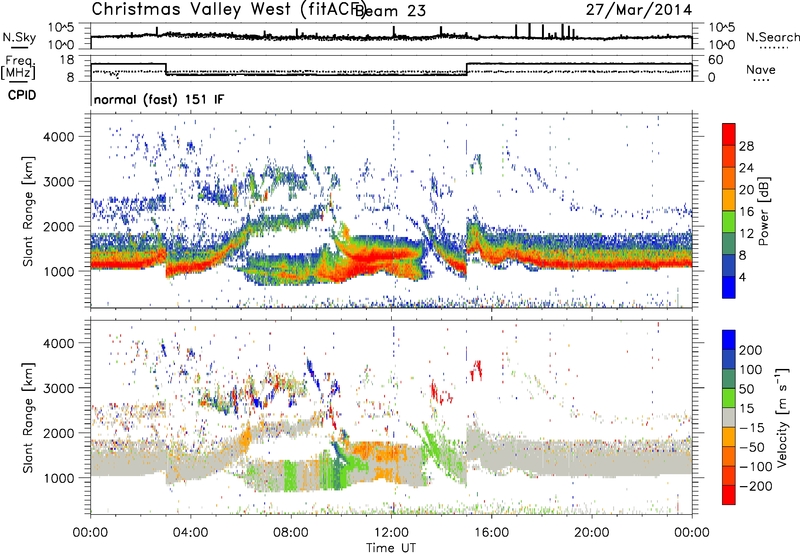Click the "04:00" time tick label
This screenshot has width=800, height=554.
(190, 533)
